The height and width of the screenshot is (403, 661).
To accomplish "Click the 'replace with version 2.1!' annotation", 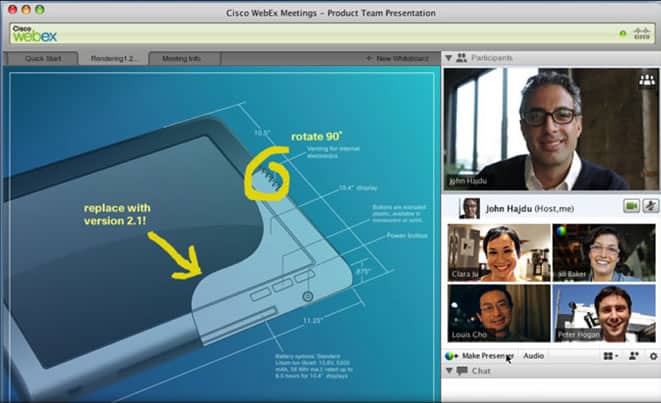I will tap(117, 214).
